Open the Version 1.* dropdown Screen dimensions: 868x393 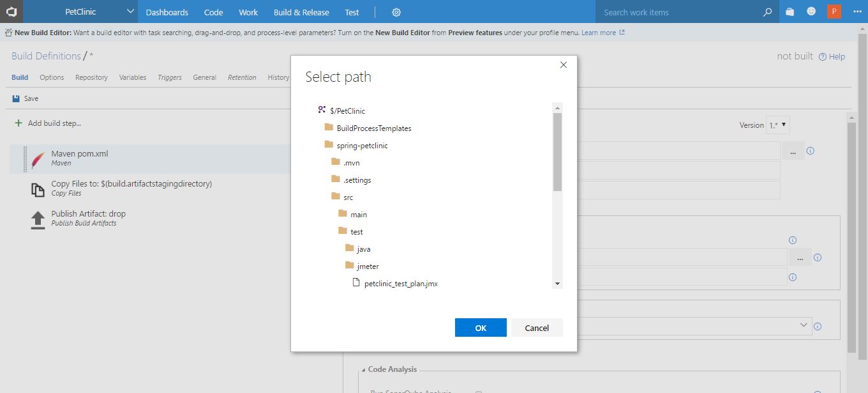point(778,125)
